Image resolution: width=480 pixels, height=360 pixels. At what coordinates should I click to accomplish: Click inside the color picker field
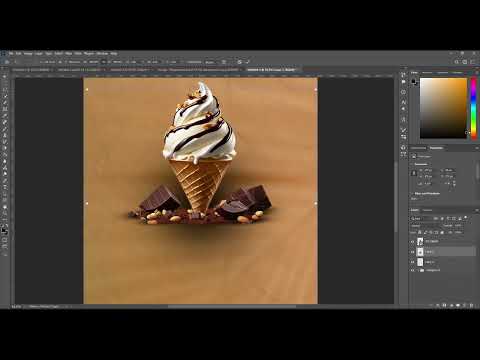click(x=443, y=108)
